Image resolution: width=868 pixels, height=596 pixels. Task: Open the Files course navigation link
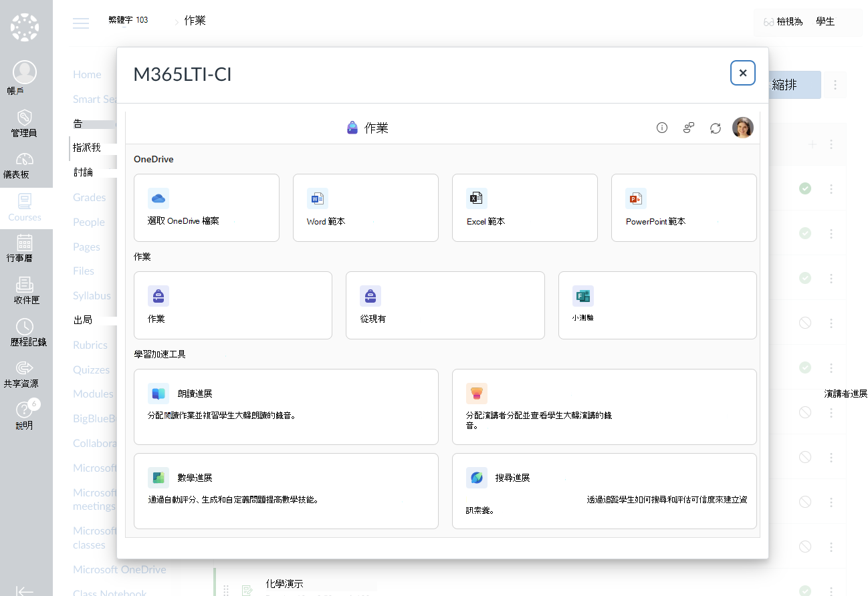[x=84, y=271]
